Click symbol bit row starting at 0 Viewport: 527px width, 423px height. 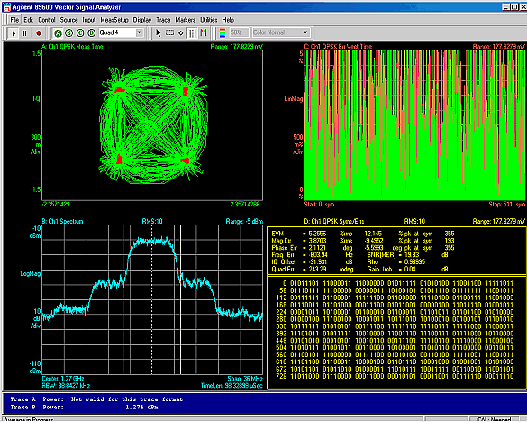pos(397,283)
